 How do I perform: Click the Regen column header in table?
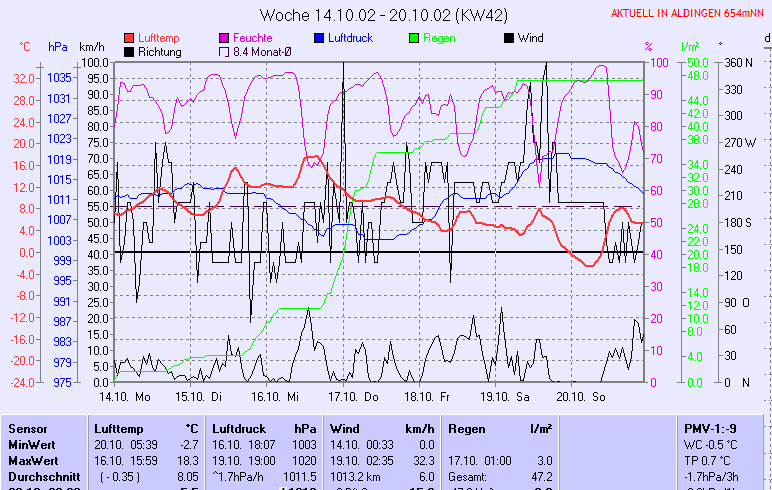pos(465,428)
